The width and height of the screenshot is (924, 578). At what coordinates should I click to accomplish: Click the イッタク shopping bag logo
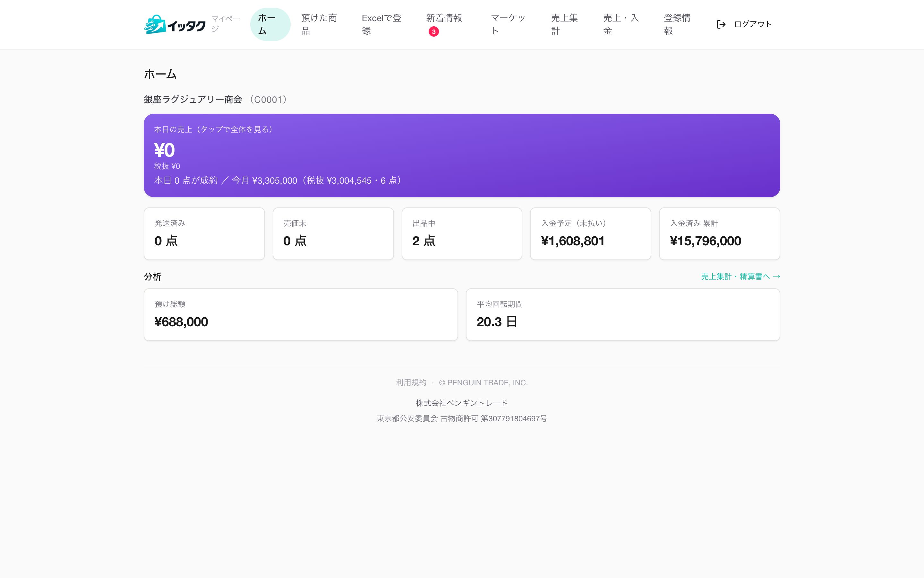175,24
